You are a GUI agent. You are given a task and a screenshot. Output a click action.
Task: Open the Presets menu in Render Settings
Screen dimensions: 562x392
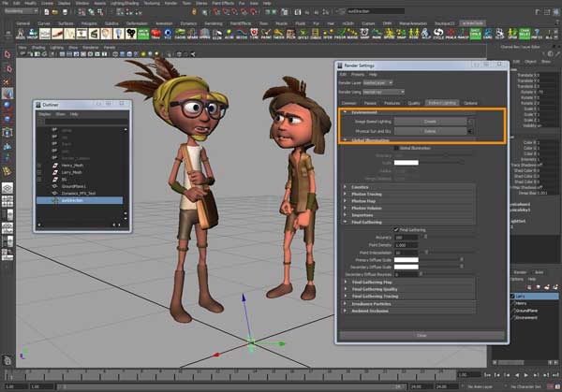360,74
